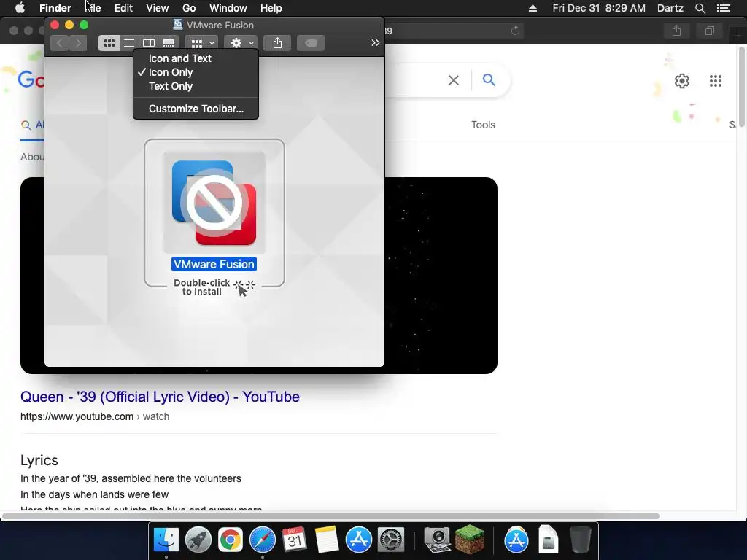Go forward in Finder window
747x560 pixels.
[x=78, y=43]
